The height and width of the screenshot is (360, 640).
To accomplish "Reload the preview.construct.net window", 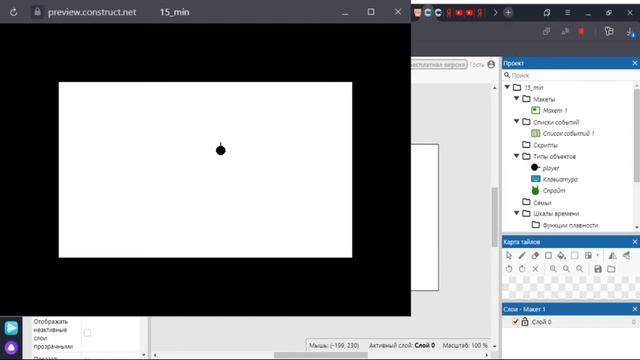I will click(x=13, y=12).
